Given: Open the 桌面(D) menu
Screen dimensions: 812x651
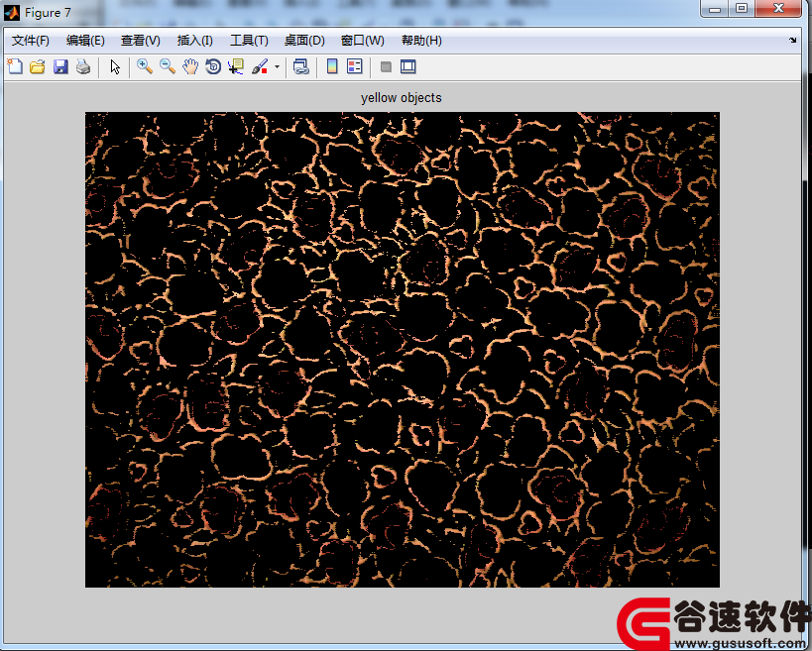Looking at the screenshot, I should [x=304, y=41].
